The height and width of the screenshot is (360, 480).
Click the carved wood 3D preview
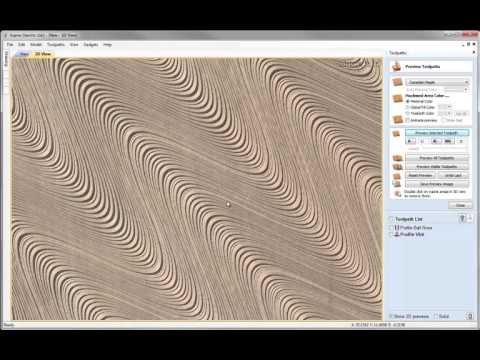[x=197, y=189]
